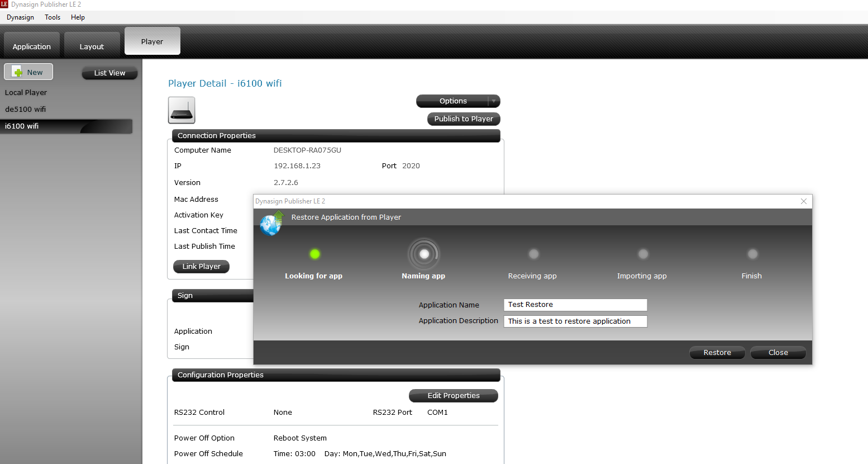
Task: Click the Last Contact Time label
Action: [206, 231]
